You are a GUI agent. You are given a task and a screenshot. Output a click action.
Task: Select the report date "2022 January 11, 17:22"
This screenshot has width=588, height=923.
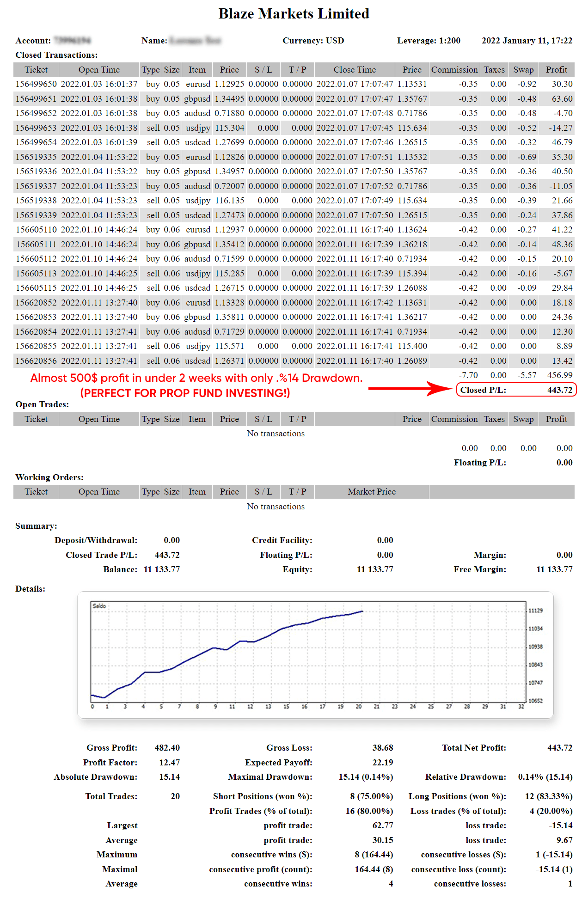[x=527, y=41]
